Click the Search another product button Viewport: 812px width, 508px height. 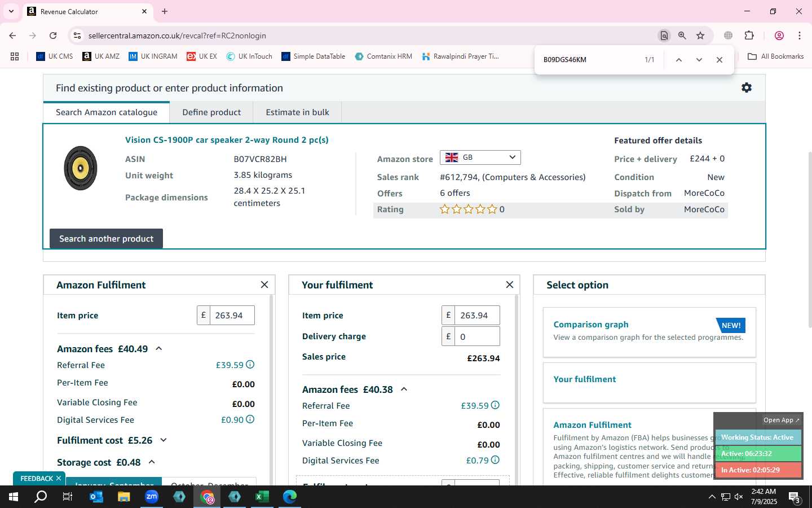click(106, 239)
